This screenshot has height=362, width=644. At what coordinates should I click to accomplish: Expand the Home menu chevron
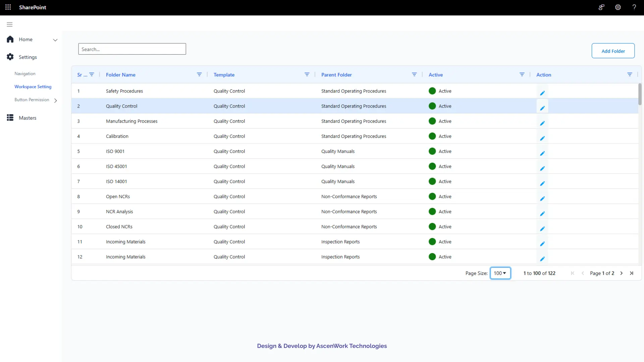click(x=55, y=40)
